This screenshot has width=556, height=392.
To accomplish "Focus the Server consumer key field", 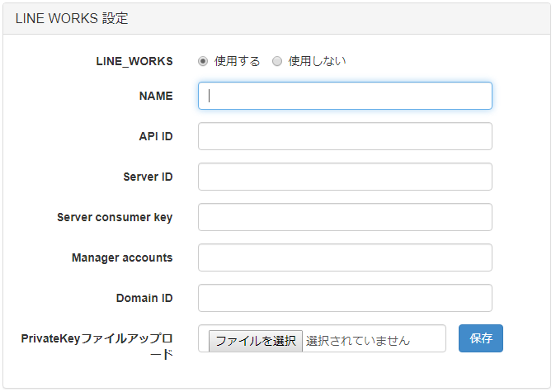I will 345,217.
